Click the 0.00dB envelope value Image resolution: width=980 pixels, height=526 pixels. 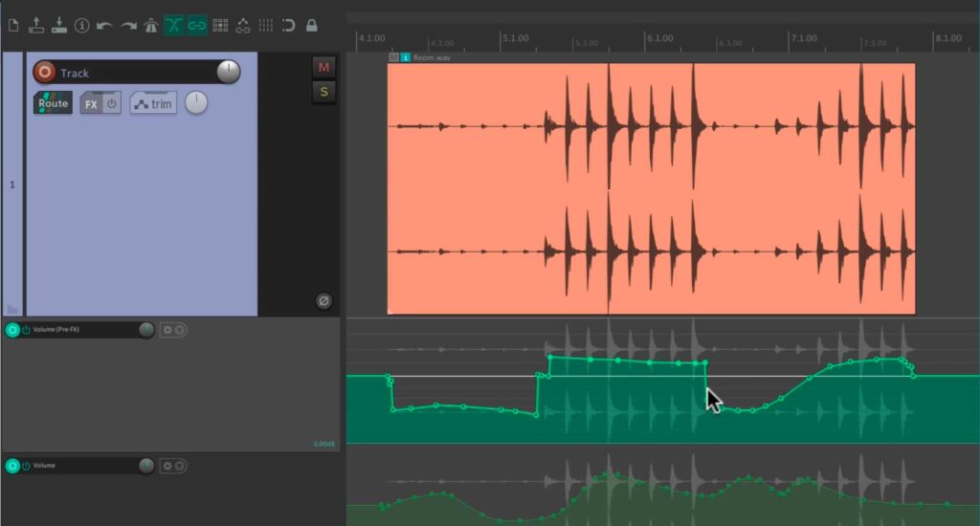click(323, 444)
